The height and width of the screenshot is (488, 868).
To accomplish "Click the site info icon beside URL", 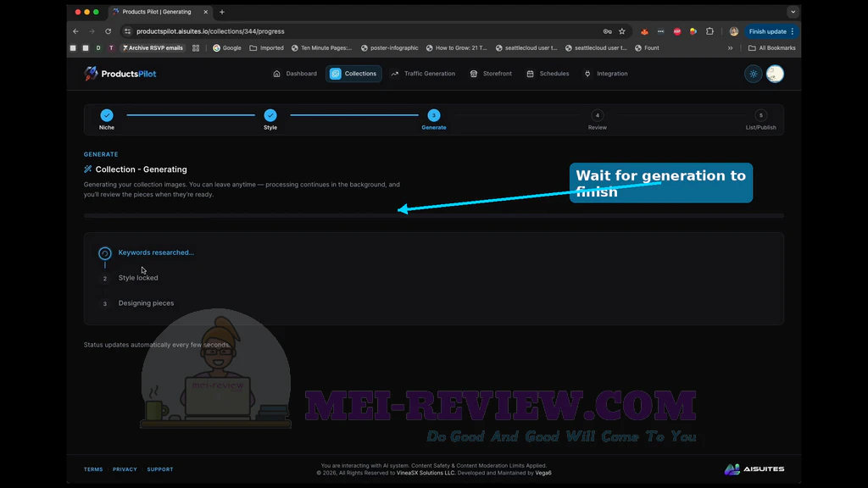I will tap(128, 31).
